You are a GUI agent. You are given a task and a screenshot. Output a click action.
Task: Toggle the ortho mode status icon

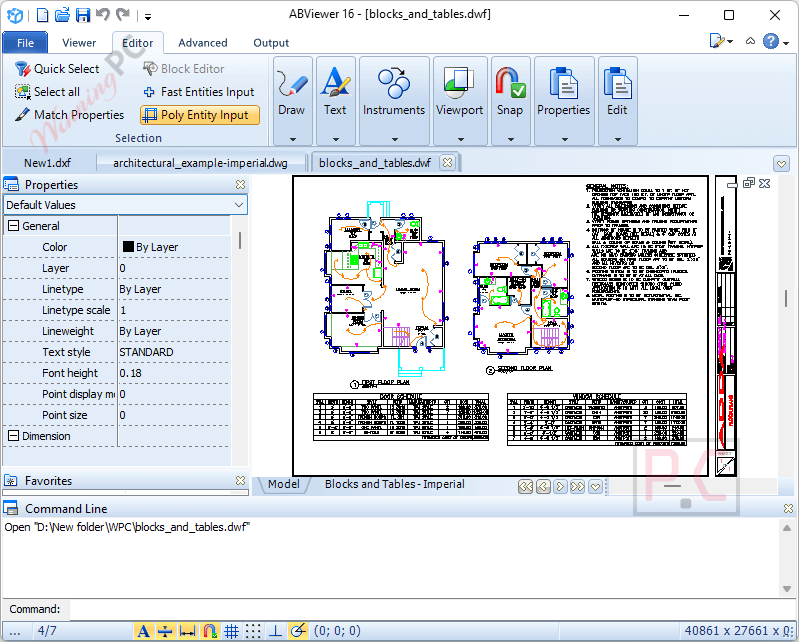pyautogui.click(x=276, y=631)
